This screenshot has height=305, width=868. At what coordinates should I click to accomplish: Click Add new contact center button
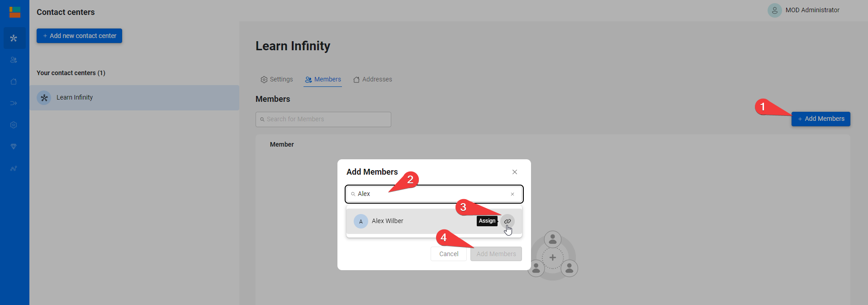point(79,36)
